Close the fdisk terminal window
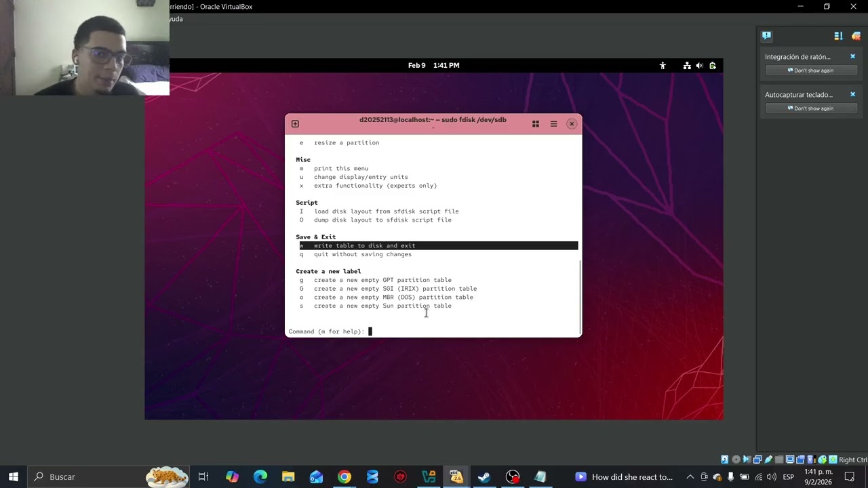The height and width of the screenshot is (488, 868). (572, 123)
